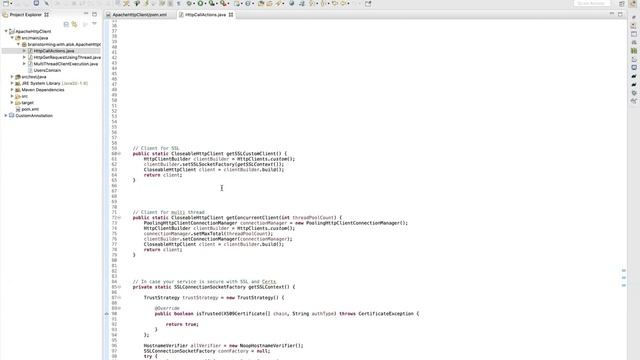This screenshot has width=640, height=360.
Task: Close the Project Explorer view tab
Action: click(47, 15)
